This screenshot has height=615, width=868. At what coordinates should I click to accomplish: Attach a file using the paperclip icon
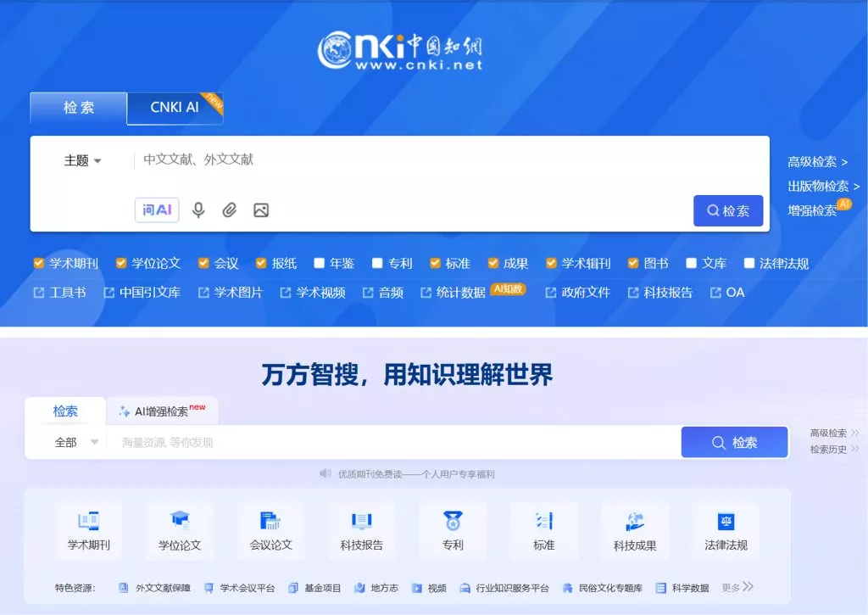pyautogui.click(x=229, y=210)
